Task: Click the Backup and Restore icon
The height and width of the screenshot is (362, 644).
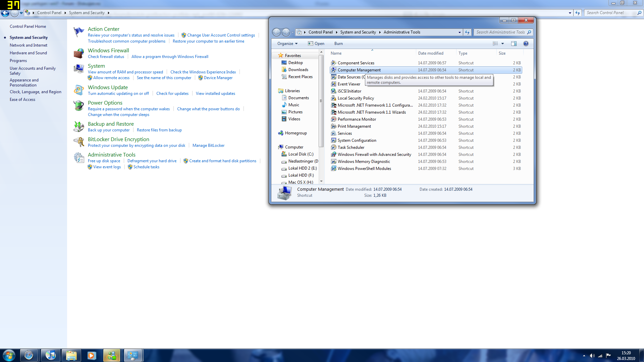Action: 79,127
